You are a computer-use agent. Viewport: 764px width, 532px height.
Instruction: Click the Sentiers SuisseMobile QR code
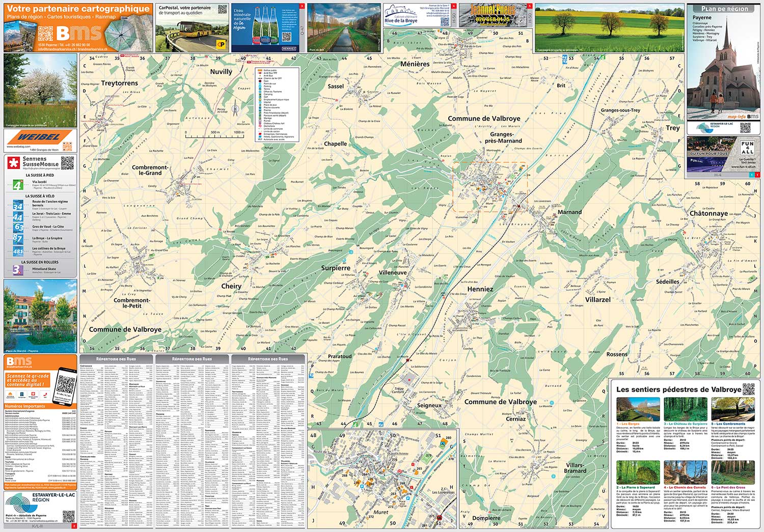67,163
